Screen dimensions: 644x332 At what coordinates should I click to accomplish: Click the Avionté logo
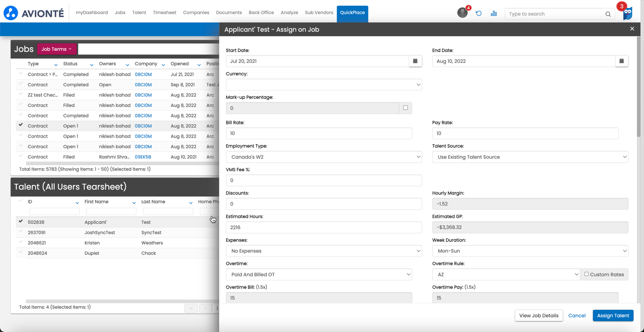click(34, 13)
